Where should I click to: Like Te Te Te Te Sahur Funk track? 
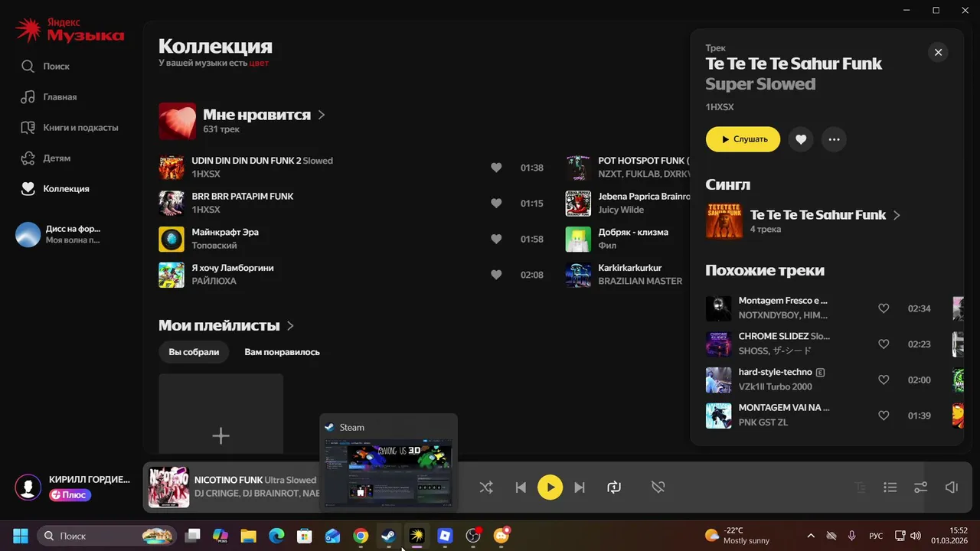[x=801, y=139]
